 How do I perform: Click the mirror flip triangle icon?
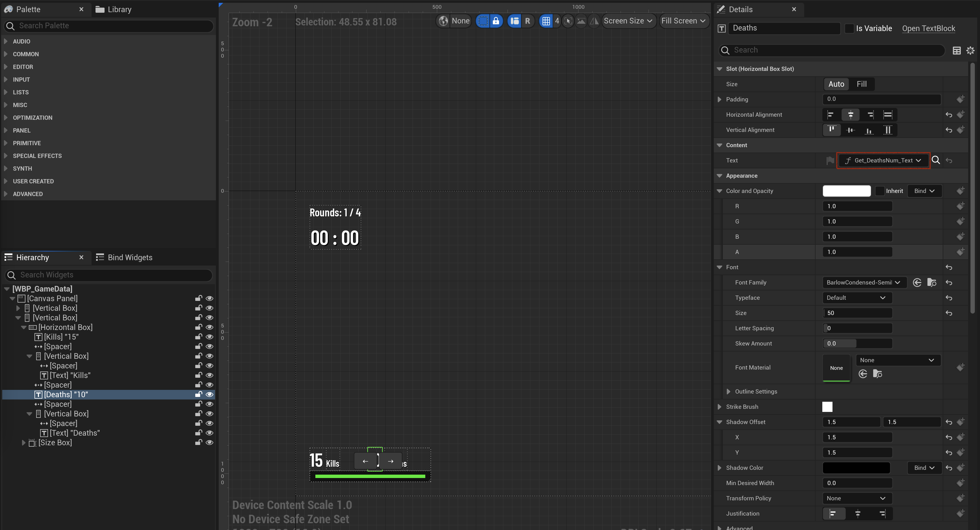[x=594, y=21]
